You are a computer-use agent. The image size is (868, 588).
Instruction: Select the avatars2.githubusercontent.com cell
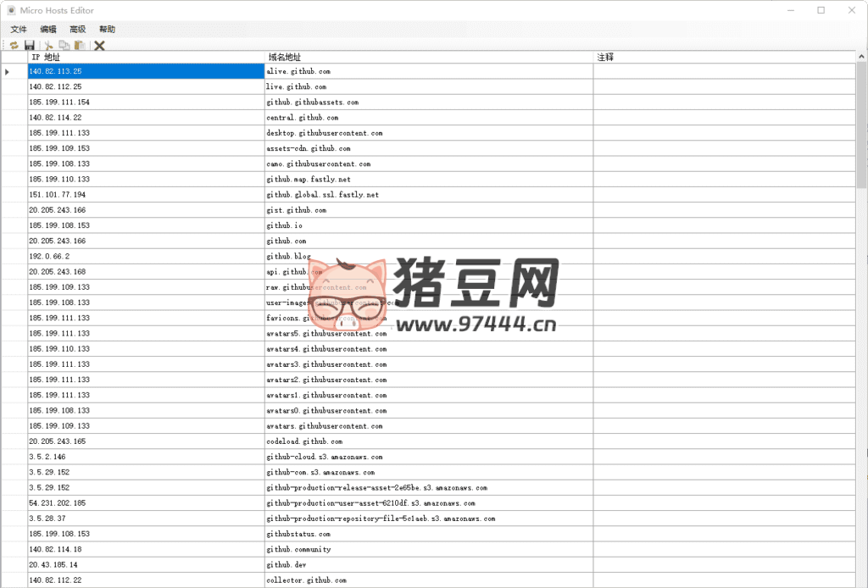[x=428, y=380]
